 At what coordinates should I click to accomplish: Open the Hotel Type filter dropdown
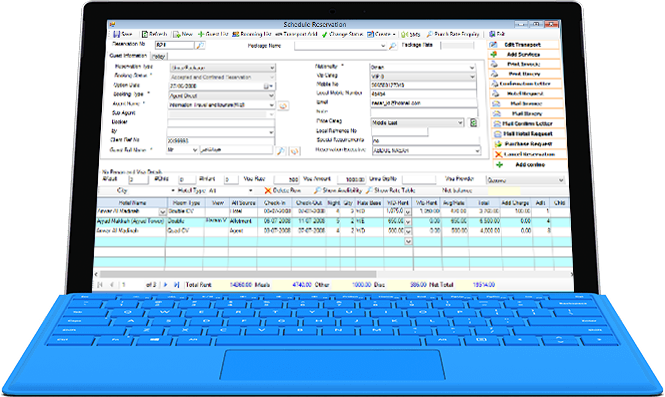click(x=250, y=190)
